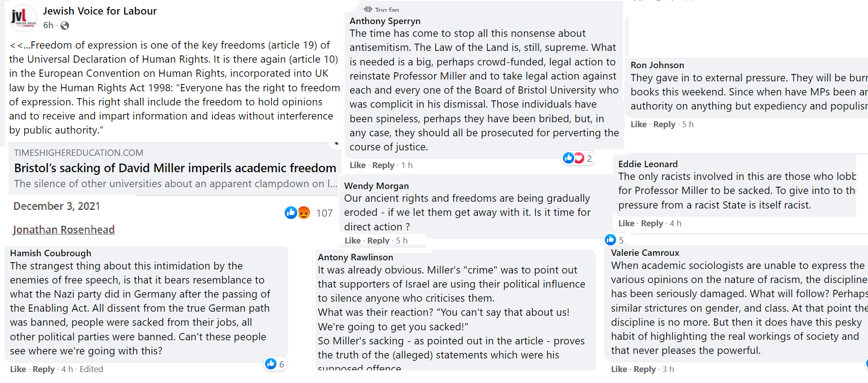View reactions on Anthony Sperryn's comment
This screenshot has height=383, width=868.
coord(577,158)
